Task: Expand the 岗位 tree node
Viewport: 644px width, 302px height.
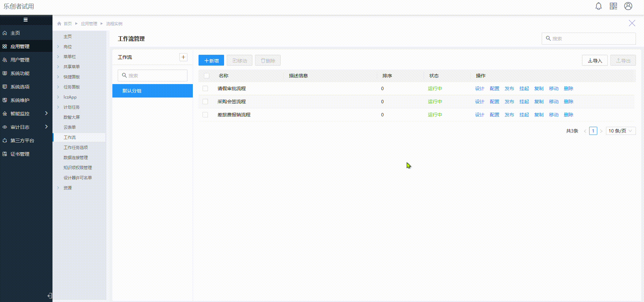Action: (x=58, y=47)
